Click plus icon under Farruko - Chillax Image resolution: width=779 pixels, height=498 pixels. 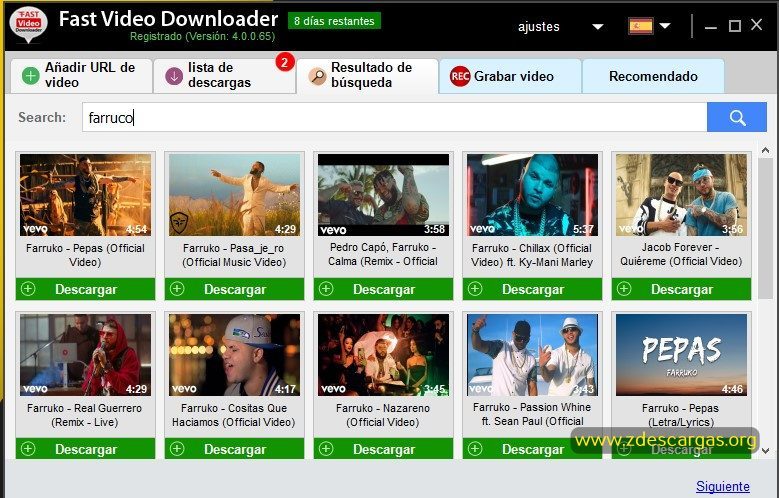[x=475, y=288]
